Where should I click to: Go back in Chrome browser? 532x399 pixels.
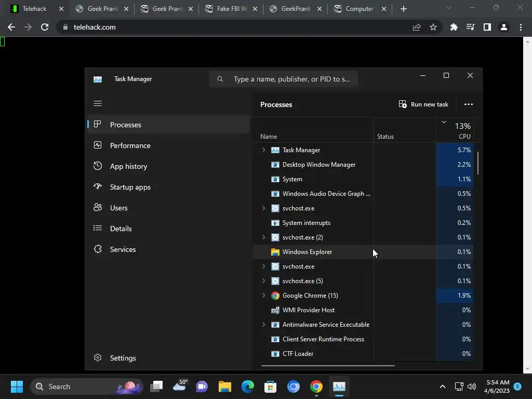[x=11, y=27]
